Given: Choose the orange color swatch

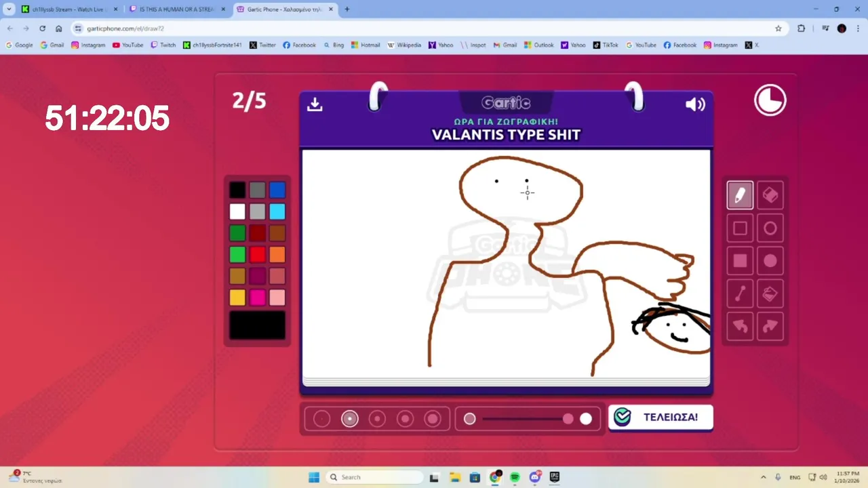Looking at the screenshot, I should tap(277, 255).
